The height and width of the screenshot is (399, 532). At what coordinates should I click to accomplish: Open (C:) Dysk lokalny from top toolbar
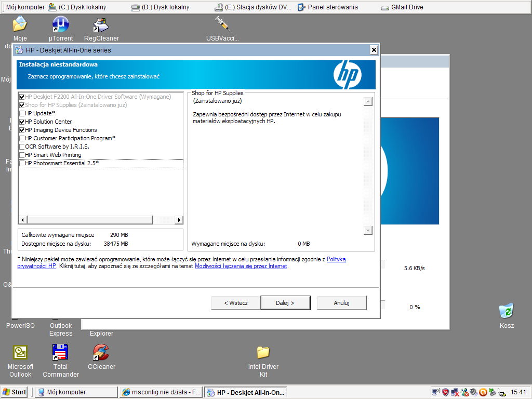[x=77, y=7]
